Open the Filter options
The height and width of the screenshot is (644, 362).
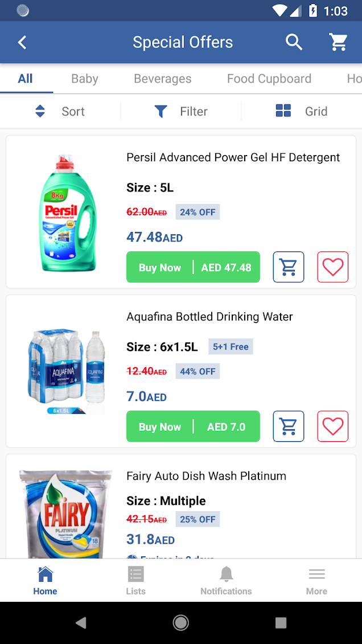click(x=181, y=111)
